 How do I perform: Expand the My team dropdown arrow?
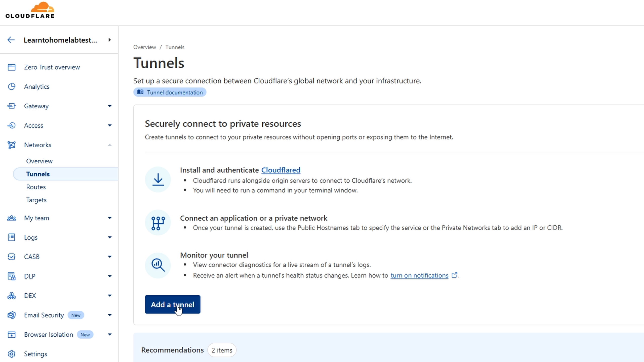point(110,218)
